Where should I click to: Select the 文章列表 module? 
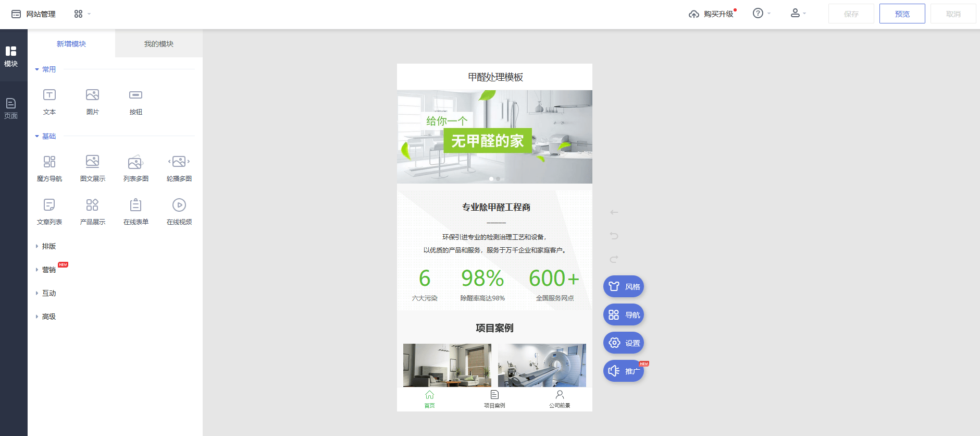point(49,211)
